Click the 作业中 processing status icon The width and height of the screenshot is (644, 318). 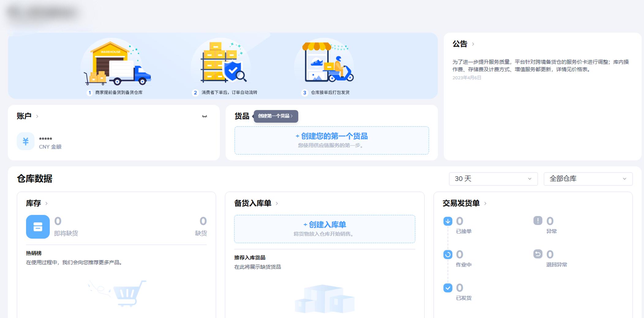447,254
